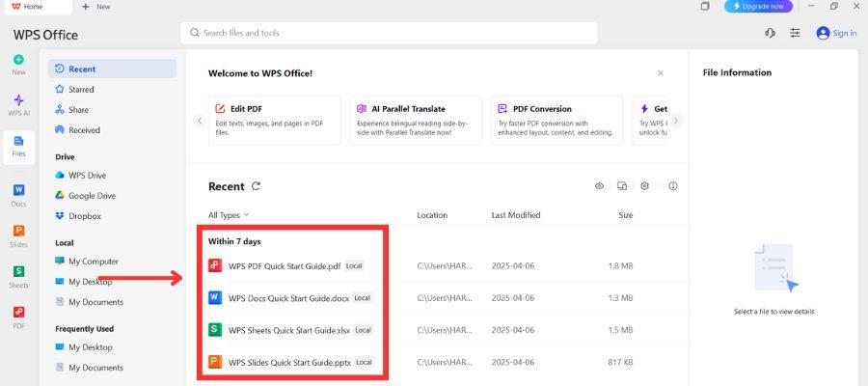Open the PDF Conversion card
This screenshot has height=386, width=868.
[556, 121]
